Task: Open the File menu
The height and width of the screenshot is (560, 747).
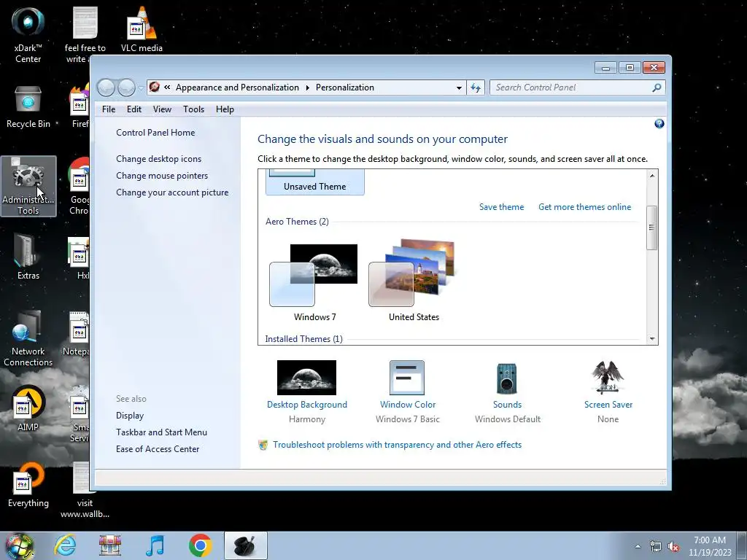Action: point(109,109)
